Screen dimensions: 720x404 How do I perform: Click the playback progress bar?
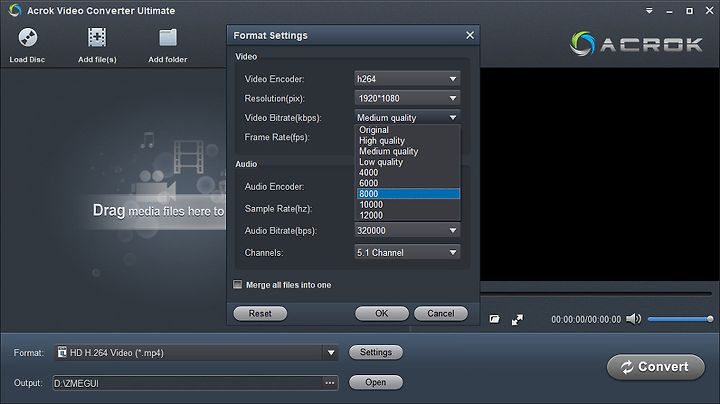[596, 293]
